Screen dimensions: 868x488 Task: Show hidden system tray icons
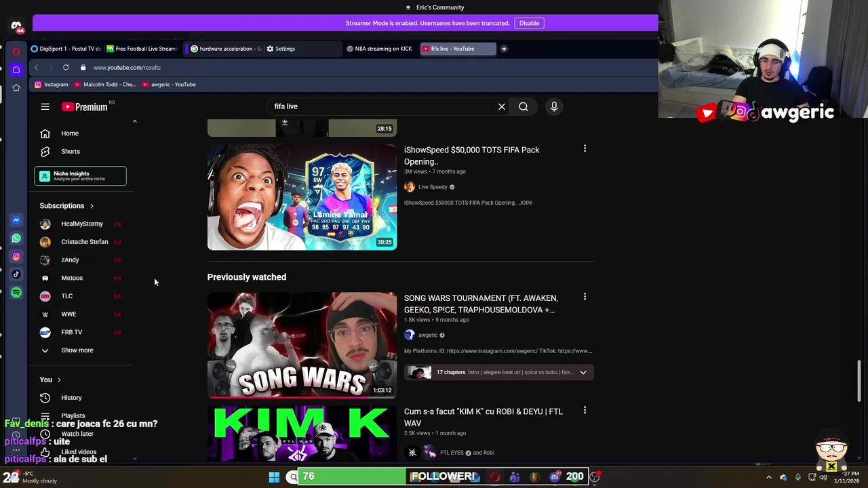[x=768, y=477]
